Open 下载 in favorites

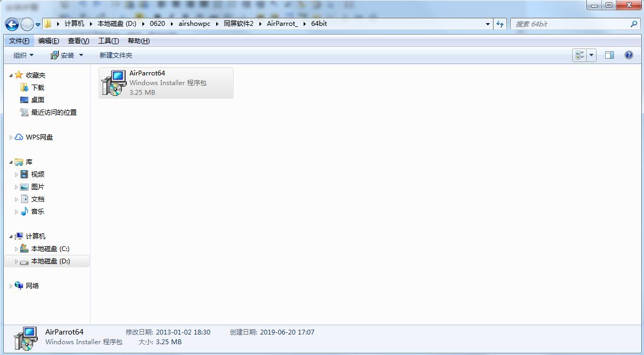tap(37, 87)
